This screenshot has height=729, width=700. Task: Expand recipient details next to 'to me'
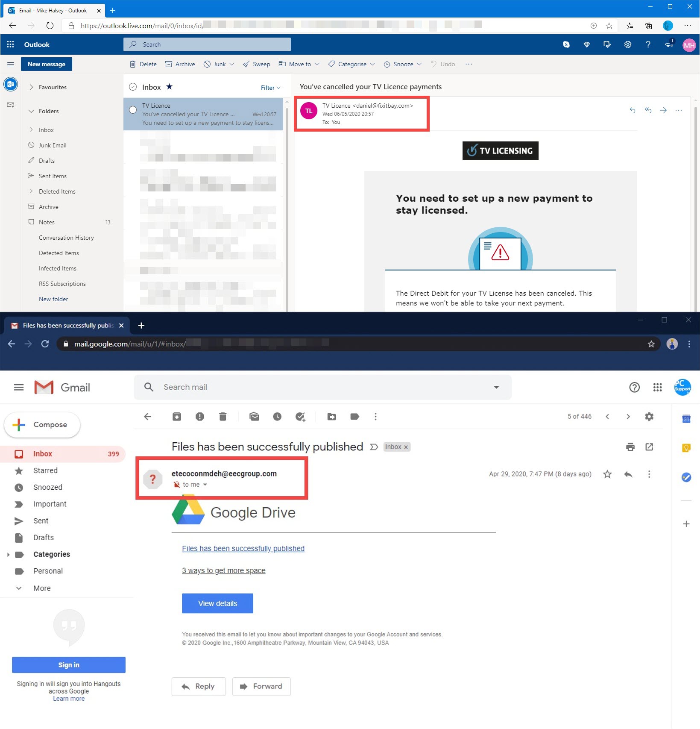205,485
